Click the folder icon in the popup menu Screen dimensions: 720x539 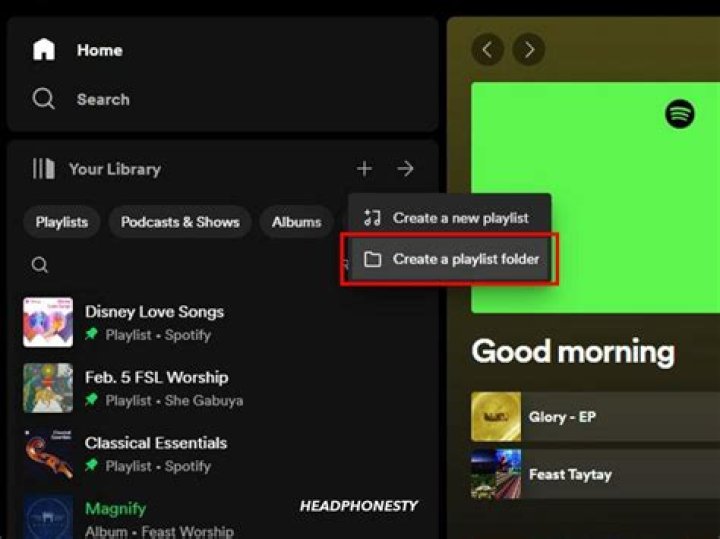tap(372, 259)
